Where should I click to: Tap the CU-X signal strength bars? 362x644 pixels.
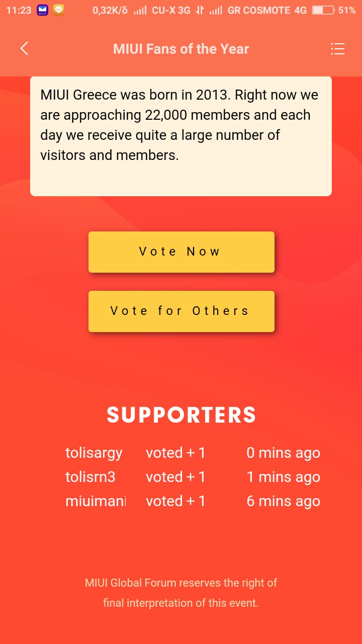click(140, 10)
